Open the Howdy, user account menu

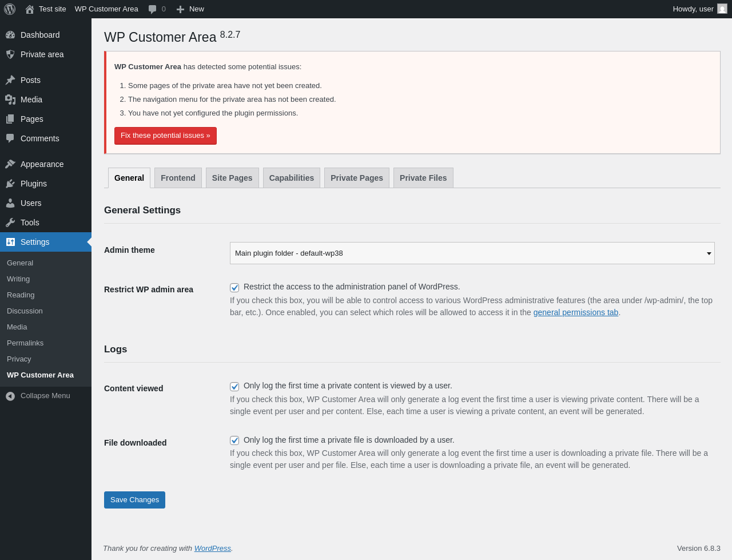point(699,9)
